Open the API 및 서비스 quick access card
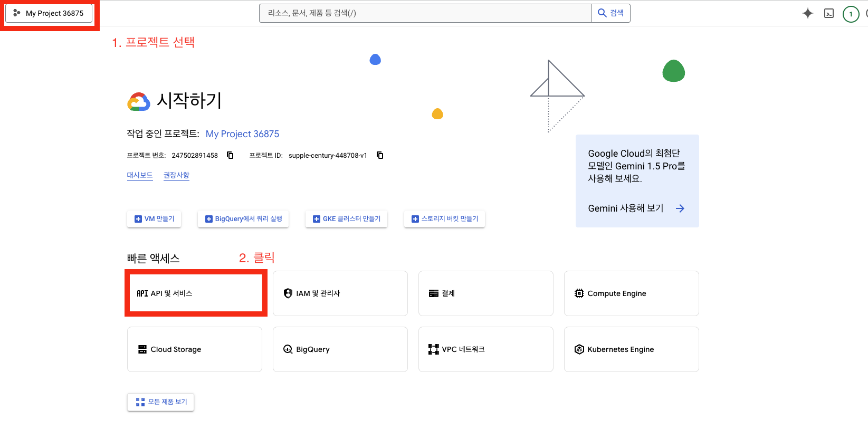 click(x=195, y=293)
